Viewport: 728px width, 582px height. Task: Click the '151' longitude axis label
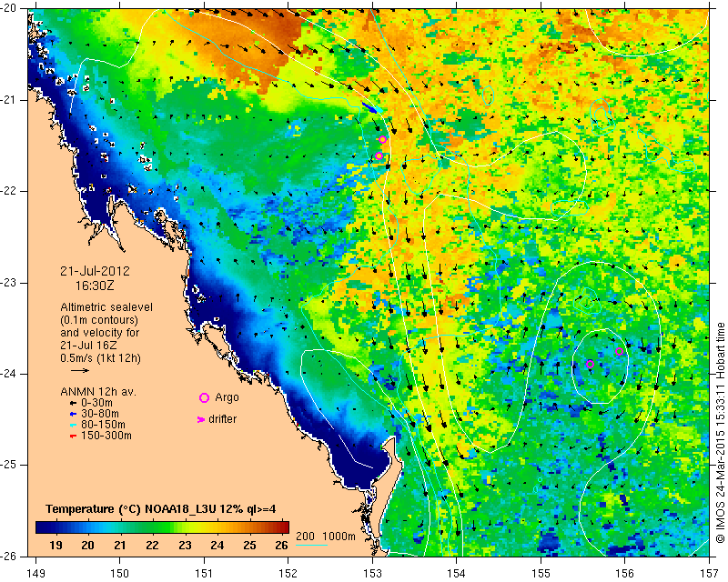point(204,574)
